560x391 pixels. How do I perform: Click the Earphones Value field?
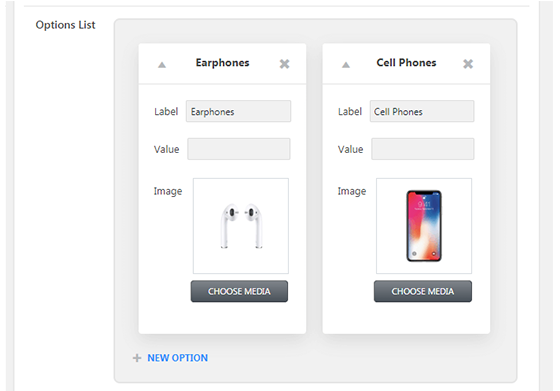(239, 149)
